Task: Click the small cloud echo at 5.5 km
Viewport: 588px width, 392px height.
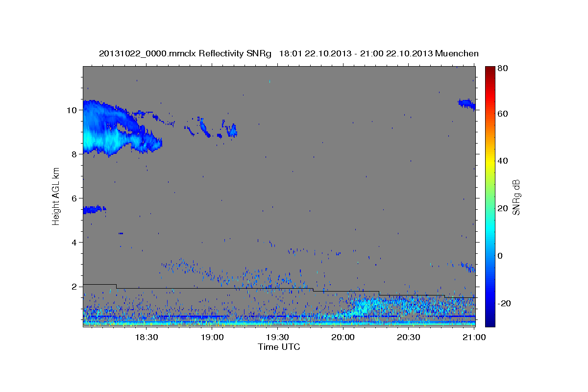Action: pos(94,210)
